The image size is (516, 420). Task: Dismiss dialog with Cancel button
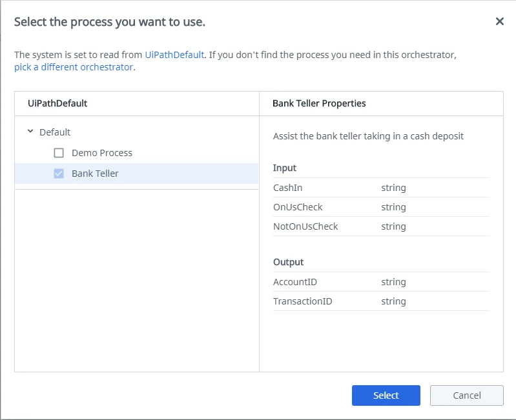467,395
